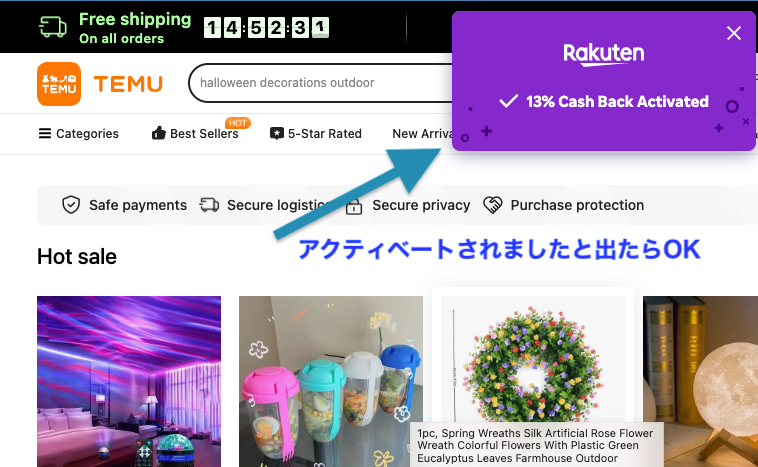The width and height of the screenshot is (758, 467).
Task: Click the TEMU wordmark link
Action: 128,84
